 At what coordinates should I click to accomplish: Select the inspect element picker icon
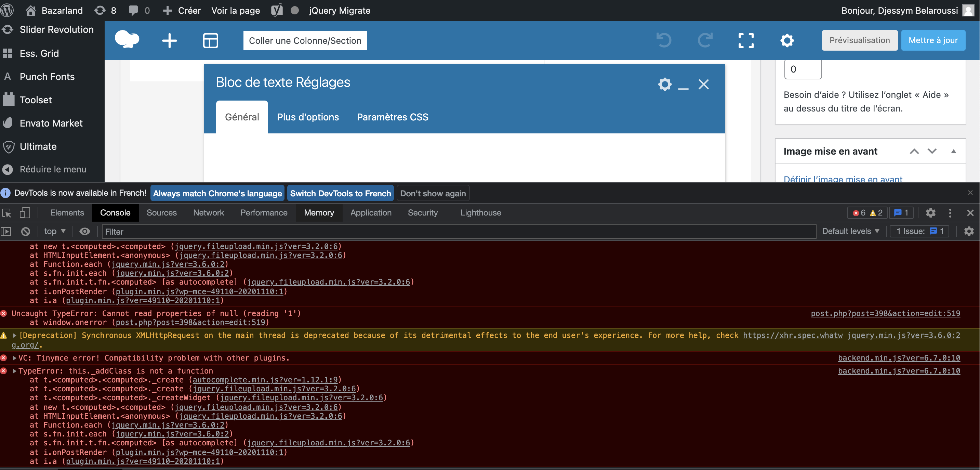tap(7, 213)
